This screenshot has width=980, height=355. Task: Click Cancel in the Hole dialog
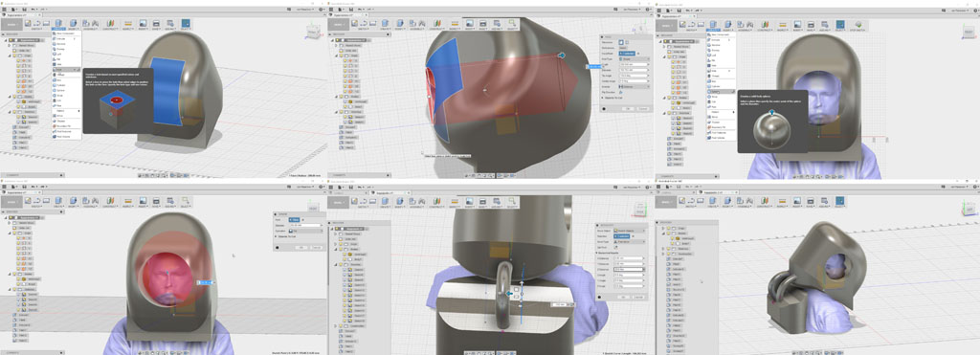point(642,109)
